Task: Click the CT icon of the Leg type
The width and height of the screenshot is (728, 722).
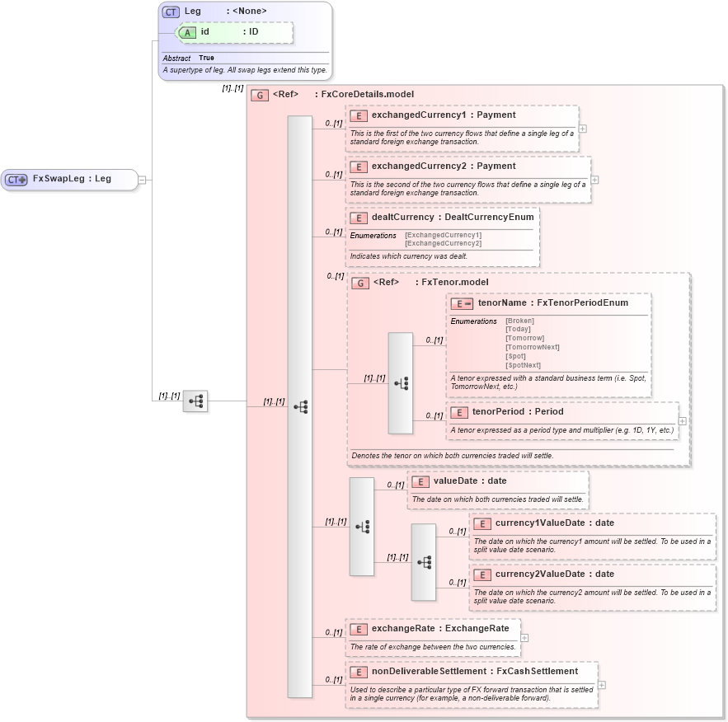Action: [x=171, y=12]
